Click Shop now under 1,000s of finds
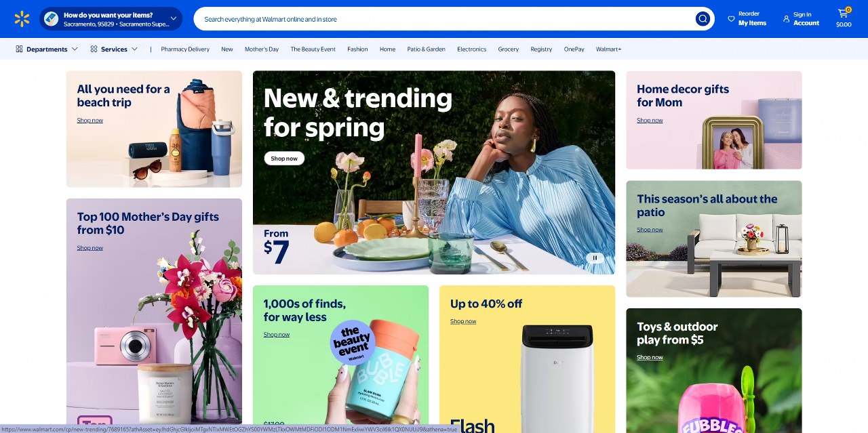 [277, 334]
